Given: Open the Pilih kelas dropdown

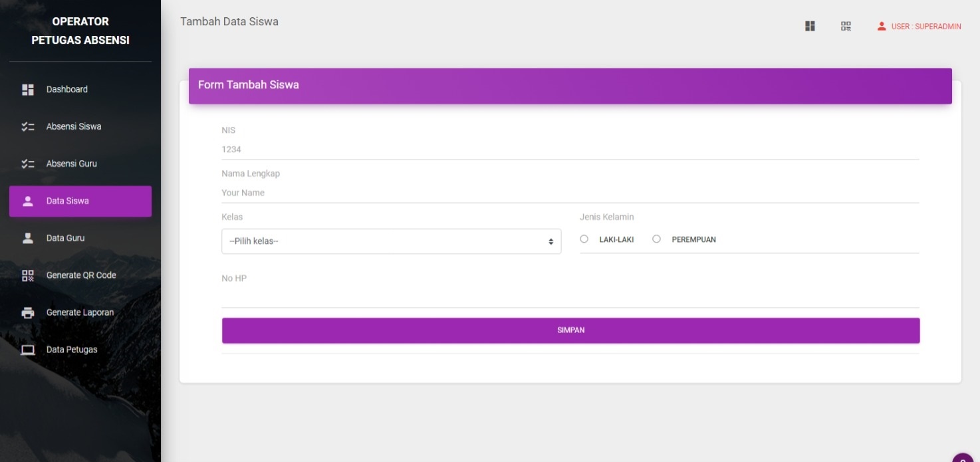Looking at the screenshot, I should (x=391, y=241).
